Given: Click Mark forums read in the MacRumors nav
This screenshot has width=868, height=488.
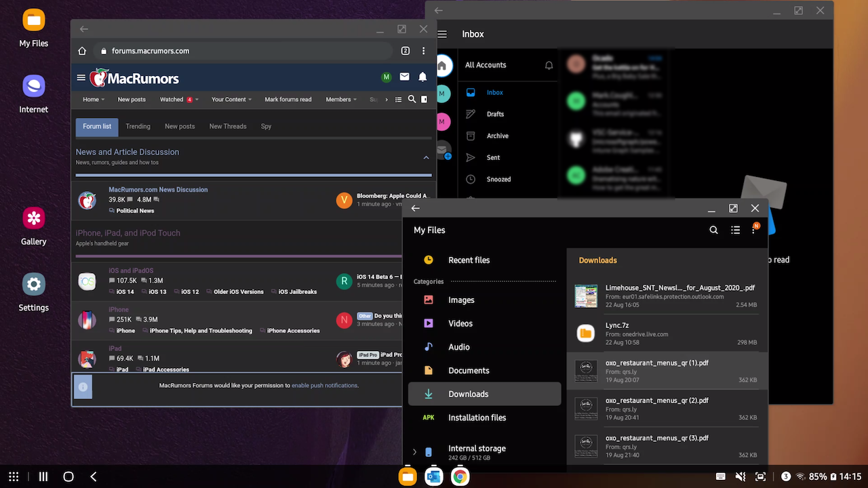Looking at the screenshot, I should 288,100.
